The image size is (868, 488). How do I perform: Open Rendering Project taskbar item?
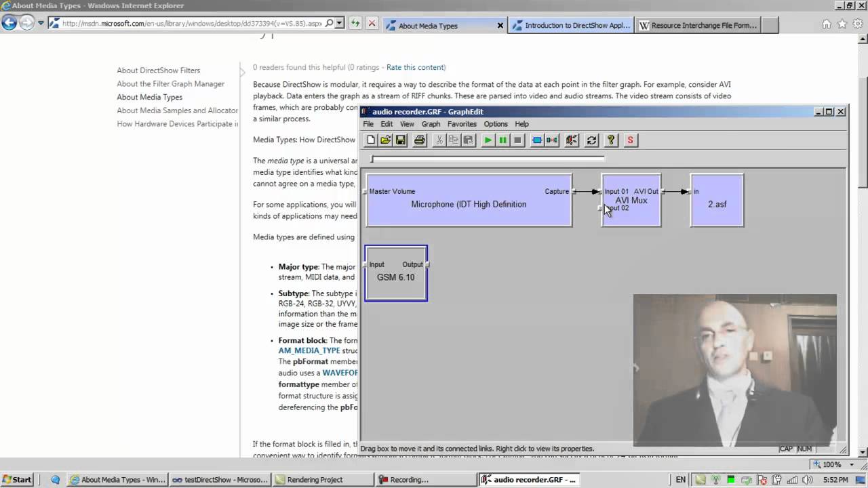pyautogui.click(x=323, y=479)
